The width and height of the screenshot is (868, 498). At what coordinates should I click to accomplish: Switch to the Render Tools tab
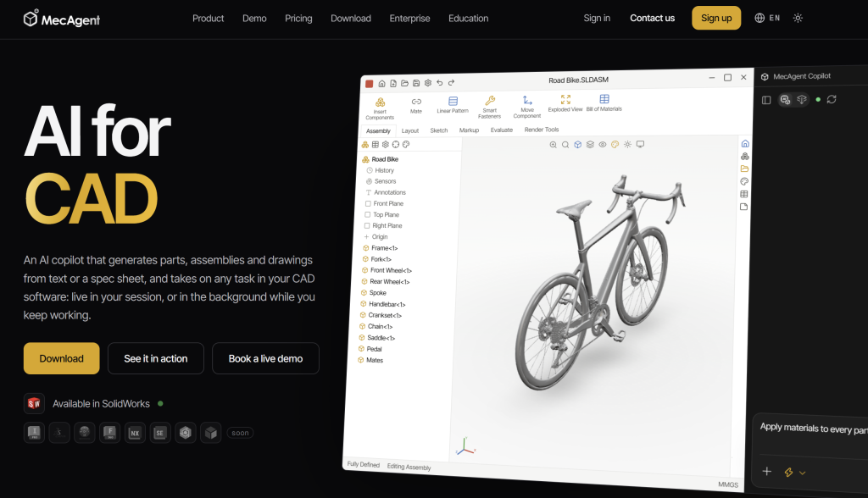coord(542,130)
